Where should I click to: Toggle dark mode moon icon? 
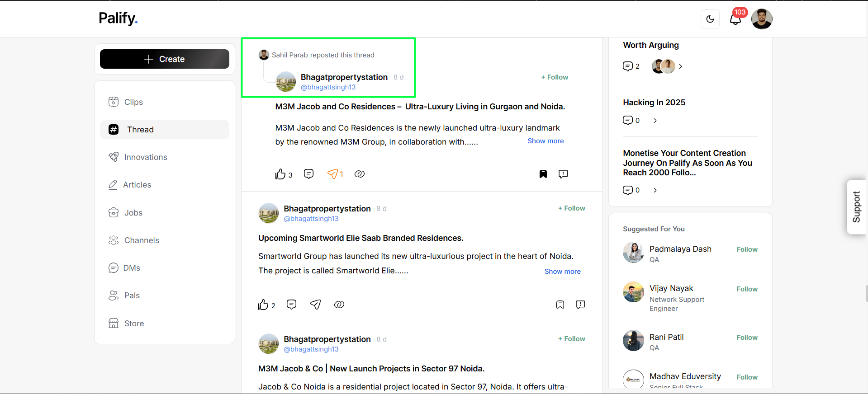click(x=710, y=19)
